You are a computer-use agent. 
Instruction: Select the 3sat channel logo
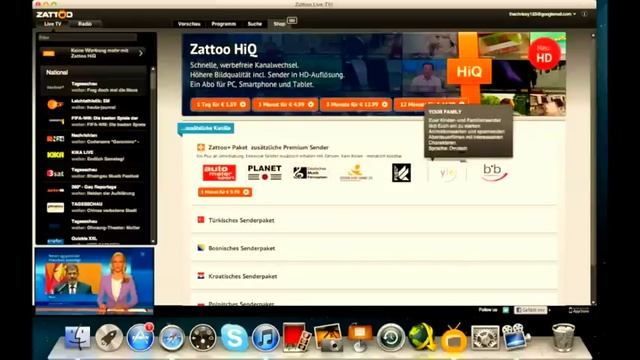(x=55, y=173)
